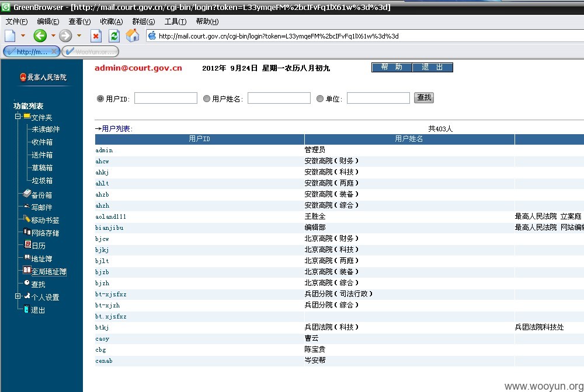
Task: Open the 文件(F) menu
Action: coord(17,22)
